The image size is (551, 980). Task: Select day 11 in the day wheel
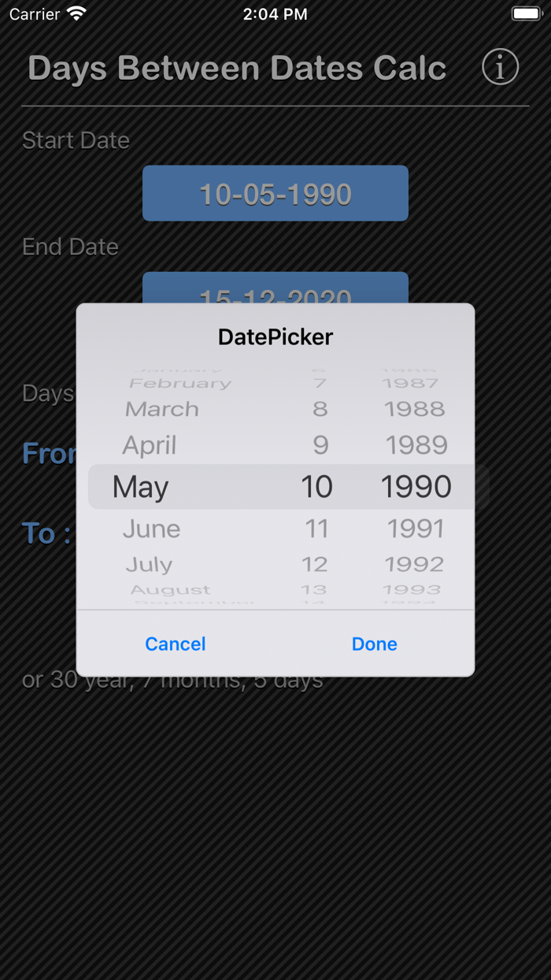317,529
